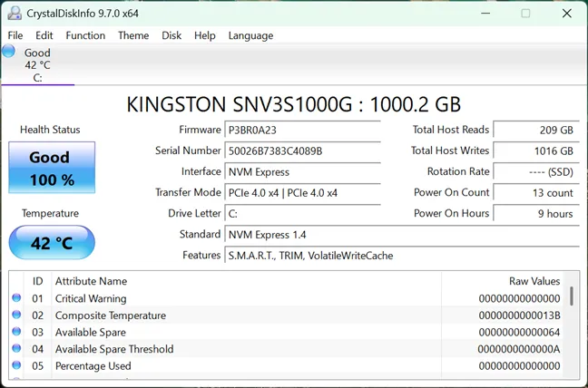Select the Available Spare attribute name
Viewport: 588px width, 388px height.
point(91,332)
